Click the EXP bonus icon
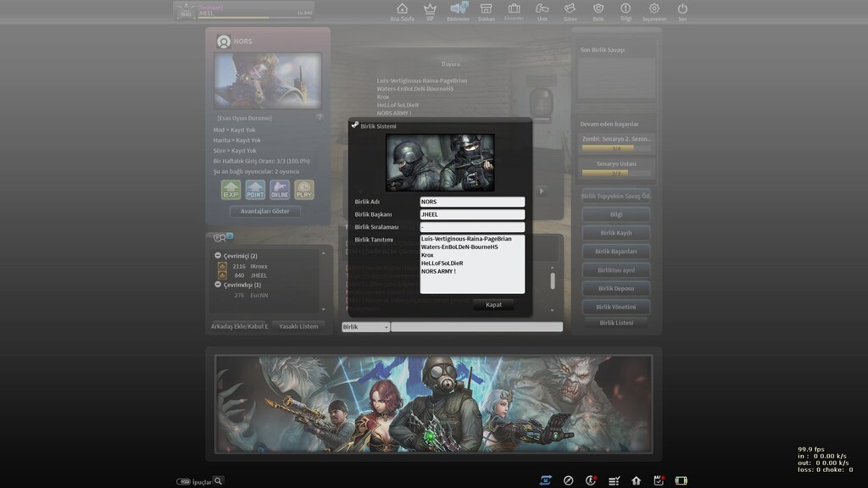The image size is (868, 488). [231, 190]
